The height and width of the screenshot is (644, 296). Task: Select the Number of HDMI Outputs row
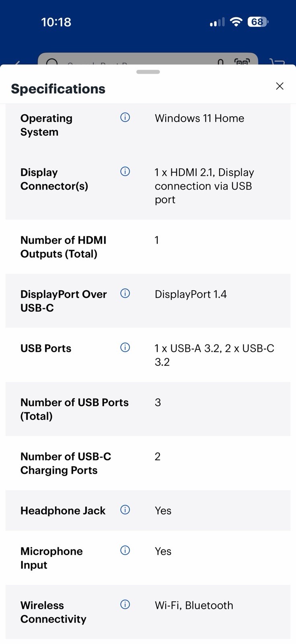pyautogui.click(x=148, y=247)
